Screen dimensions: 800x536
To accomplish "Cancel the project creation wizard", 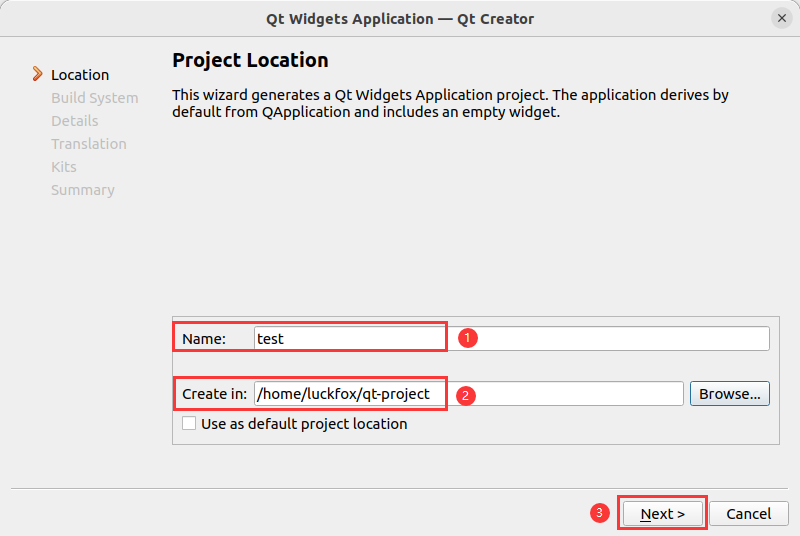I will point(748,514).
